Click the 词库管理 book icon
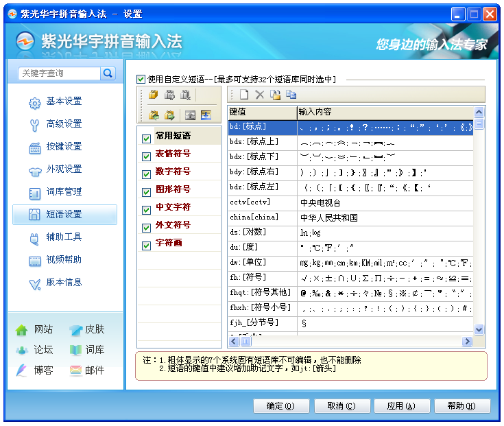Viewport: 504px width, 426px height. click(x=35, y=194)
